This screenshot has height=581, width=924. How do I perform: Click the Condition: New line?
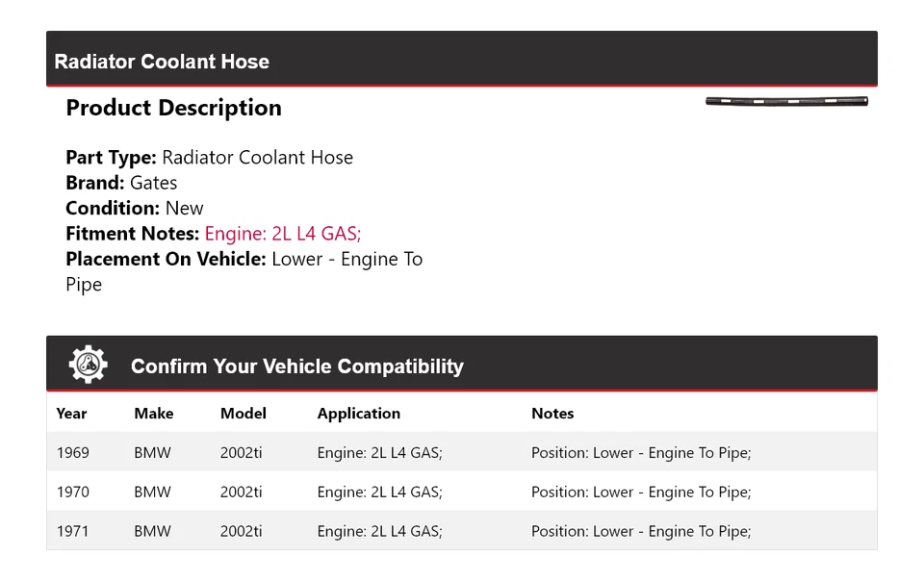135,208
